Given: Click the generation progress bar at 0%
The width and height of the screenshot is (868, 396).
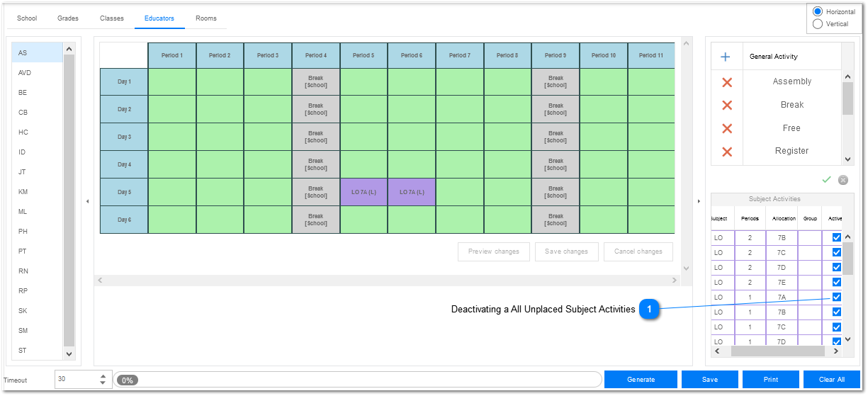Looking at the screenshot, I should click(x=358, y=380).
